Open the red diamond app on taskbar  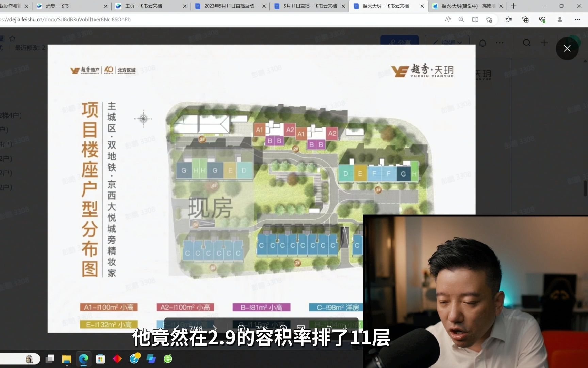click(117, 359)
